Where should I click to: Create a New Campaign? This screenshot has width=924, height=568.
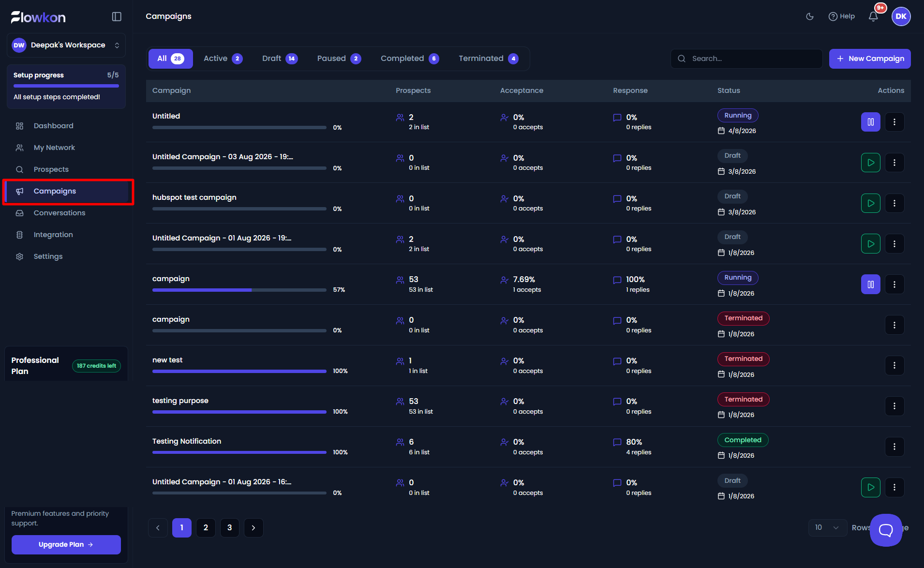point(870,59)
